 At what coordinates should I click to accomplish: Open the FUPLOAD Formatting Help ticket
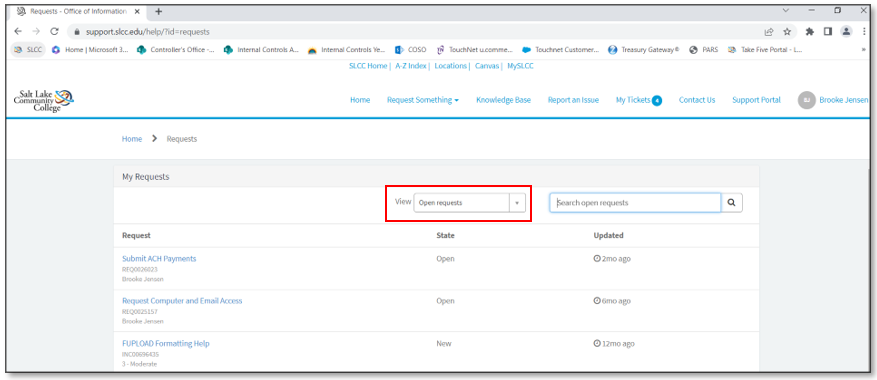click(x=166, y=343)
